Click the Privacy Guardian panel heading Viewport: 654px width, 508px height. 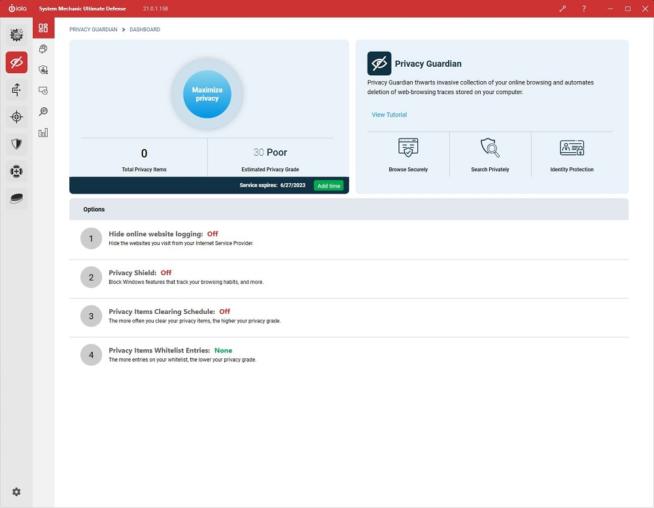coord(428,64)
